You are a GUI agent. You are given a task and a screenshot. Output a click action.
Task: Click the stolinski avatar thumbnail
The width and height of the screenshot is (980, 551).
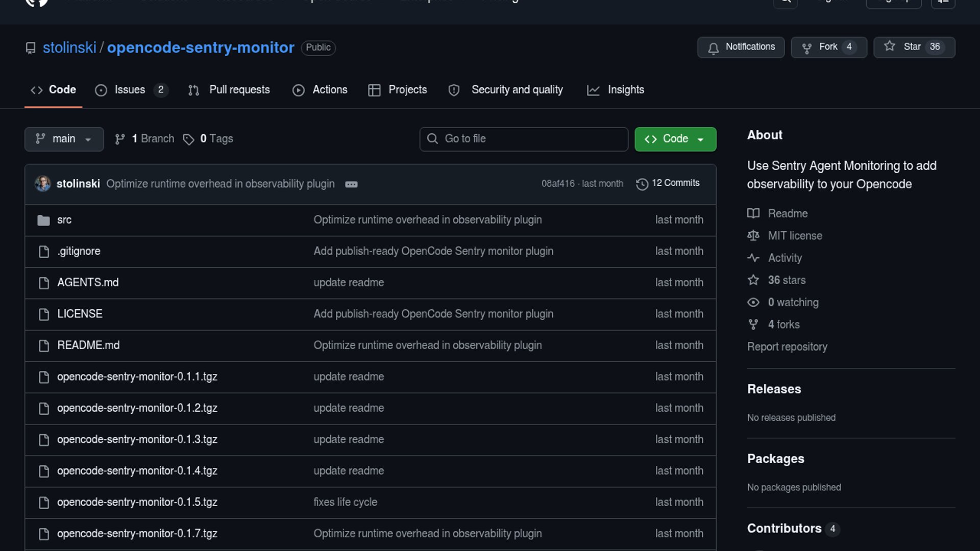point(43,184)
